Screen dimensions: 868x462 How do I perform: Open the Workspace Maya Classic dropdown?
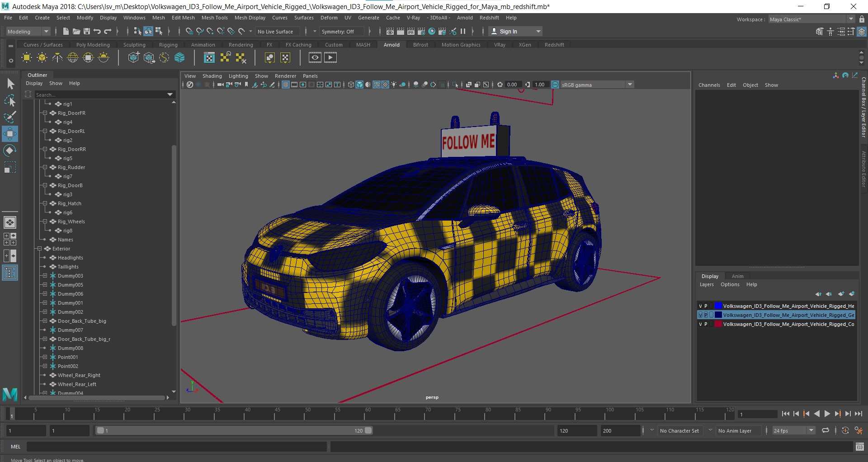click(x=812, y=19)
